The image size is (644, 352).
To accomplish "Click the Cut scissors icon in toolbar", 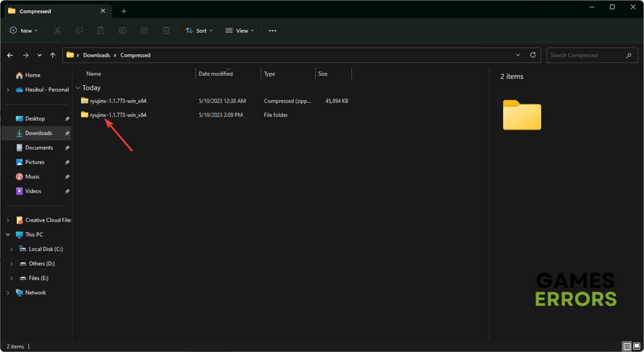I will (x=57, y=30).
